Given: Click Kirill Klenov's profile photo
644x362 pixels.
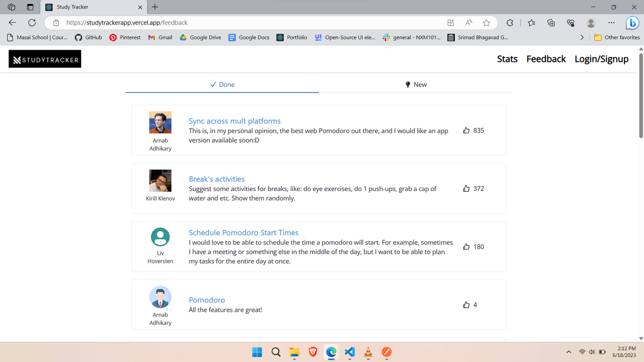Looking at the screenshot, I should (x=160, y=180).
